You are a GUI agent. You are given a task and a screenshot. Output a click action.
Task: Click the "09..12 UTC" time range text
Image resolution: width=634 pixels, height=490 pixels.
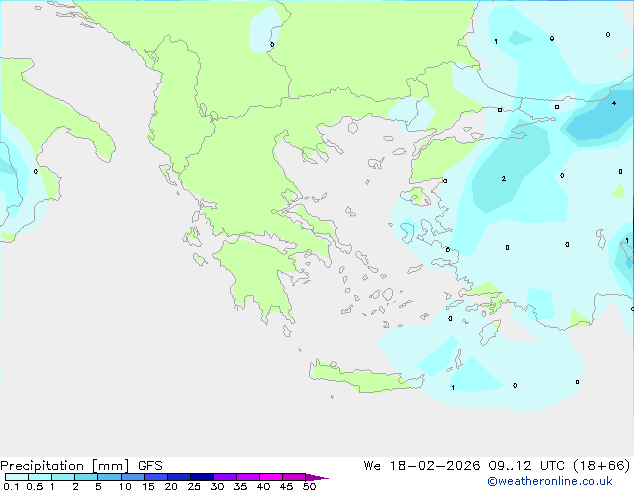526,466
